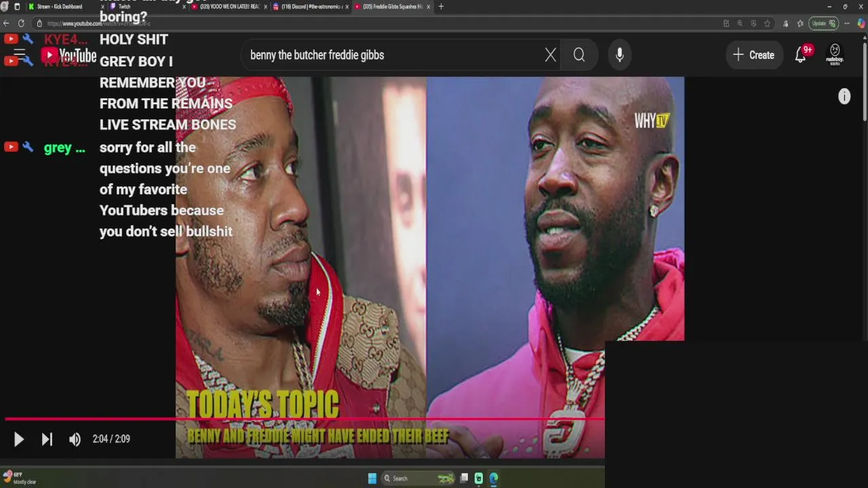Open Windows Start menu
This screenshot has height=488, width=868.
(x=372, y=479)
